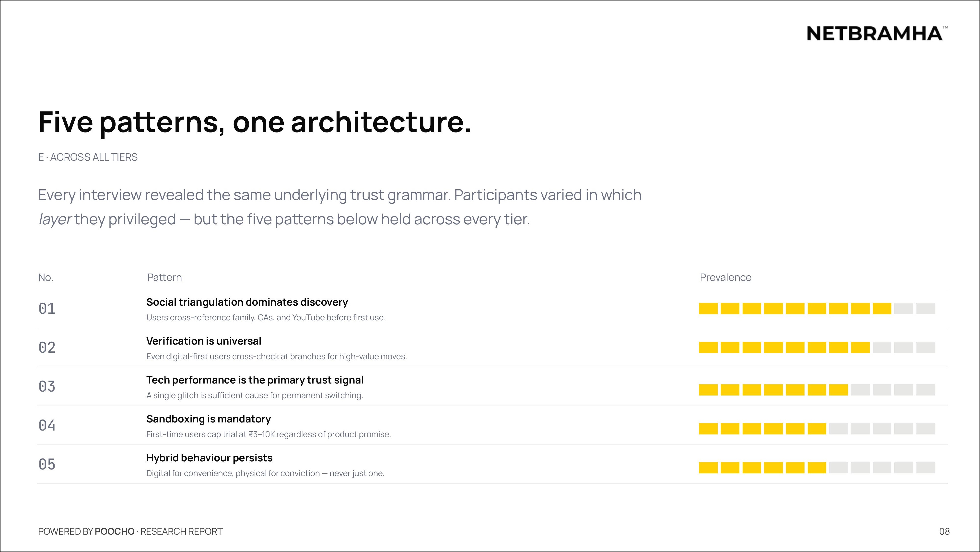
Task: Click last grey block in Hybrid behaviour row
Action: point(925,468)
